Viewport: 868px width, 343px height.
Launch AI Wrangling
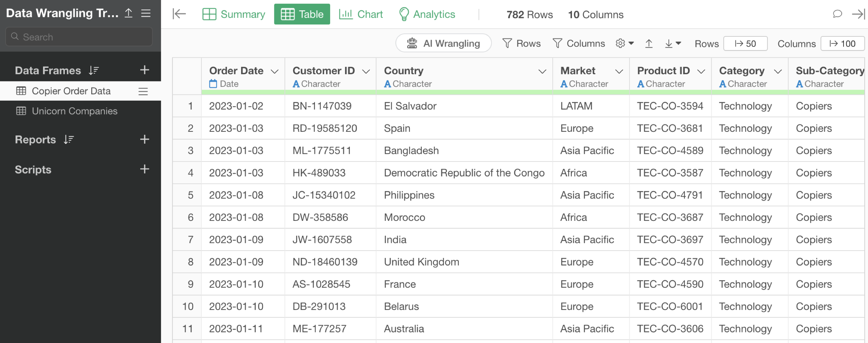443,43
